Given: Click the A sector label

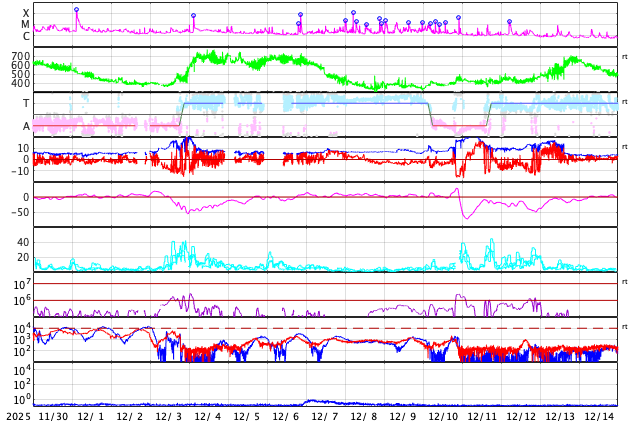Looking at the screenshot, I should (x=26, y=126).
